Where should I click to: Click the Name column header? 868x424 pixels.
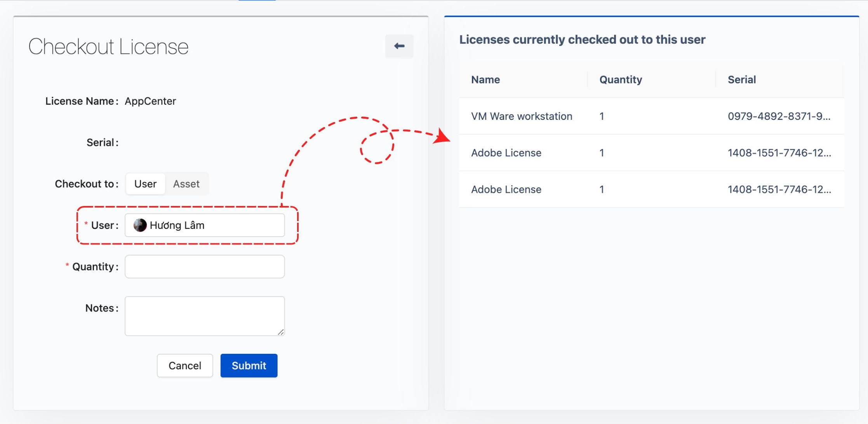(485, 80)
